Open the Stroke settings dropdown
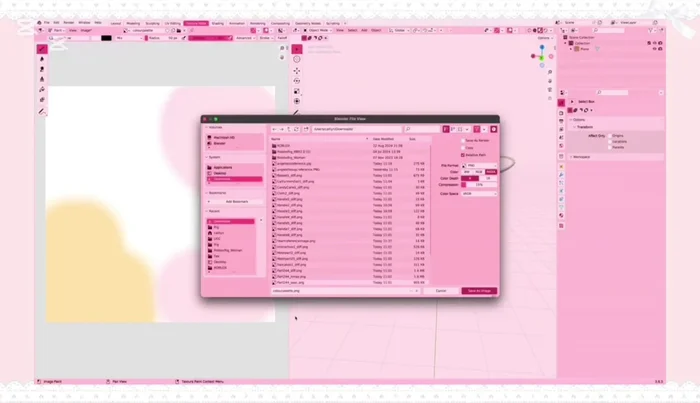 coord(266,38)
